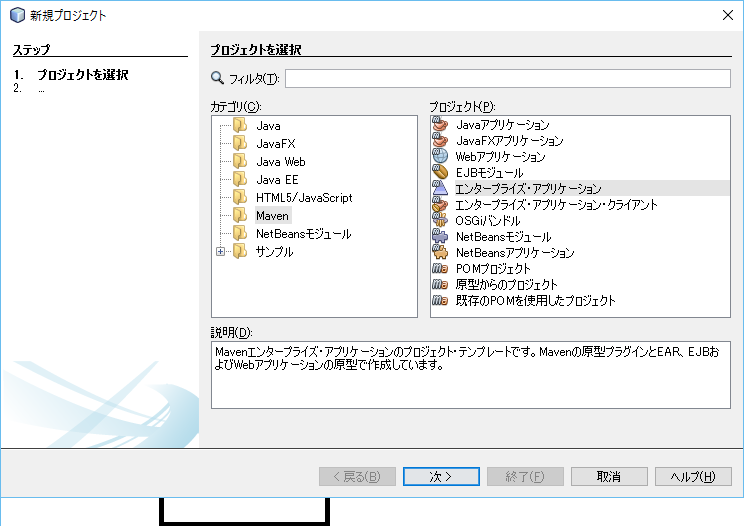Viewport: 744px width, 526px height.
Task: Choose NetBeansモジュール in the project list
Action: 503,237
